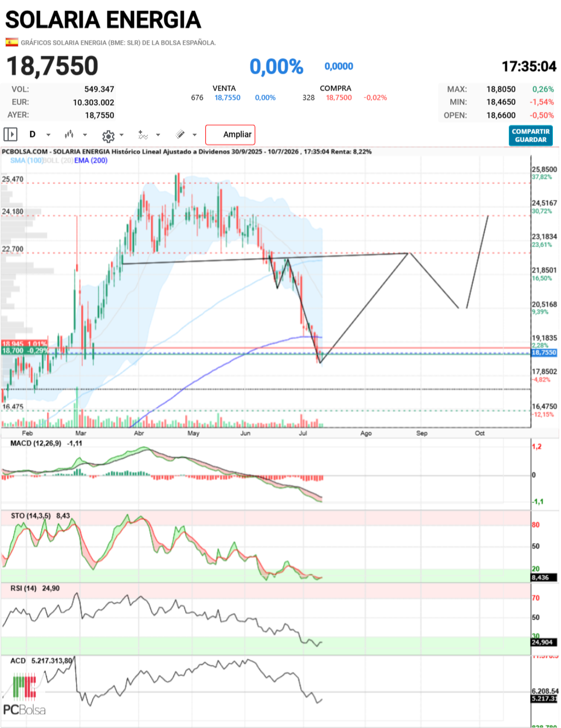Expand the timeframe dropdown arrow
This screenshot has height=728, width=561.
pos(48,135)
